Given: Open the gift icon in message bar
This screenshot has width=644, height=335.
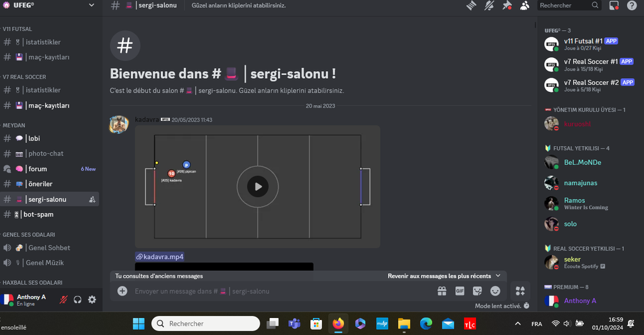Looking at the screenshot, I should [442, 291].
